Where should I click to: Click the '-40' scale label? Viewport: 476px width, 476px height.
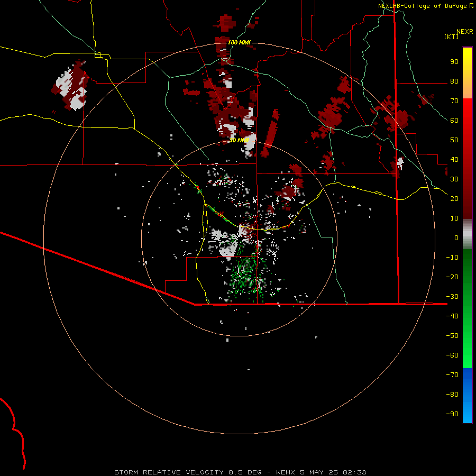tap(452, 316)
